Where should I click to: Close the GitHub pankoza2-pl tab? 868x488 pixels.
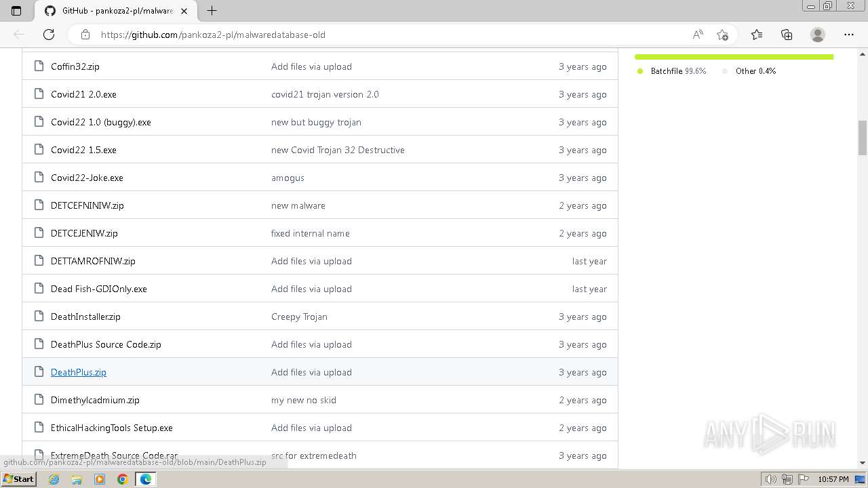point(184,11)
